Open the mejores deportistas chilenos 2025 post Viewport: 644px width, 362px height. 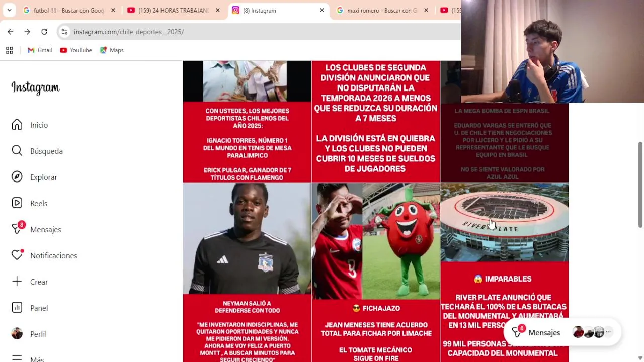pyautogui.click(x=247, y=121)
